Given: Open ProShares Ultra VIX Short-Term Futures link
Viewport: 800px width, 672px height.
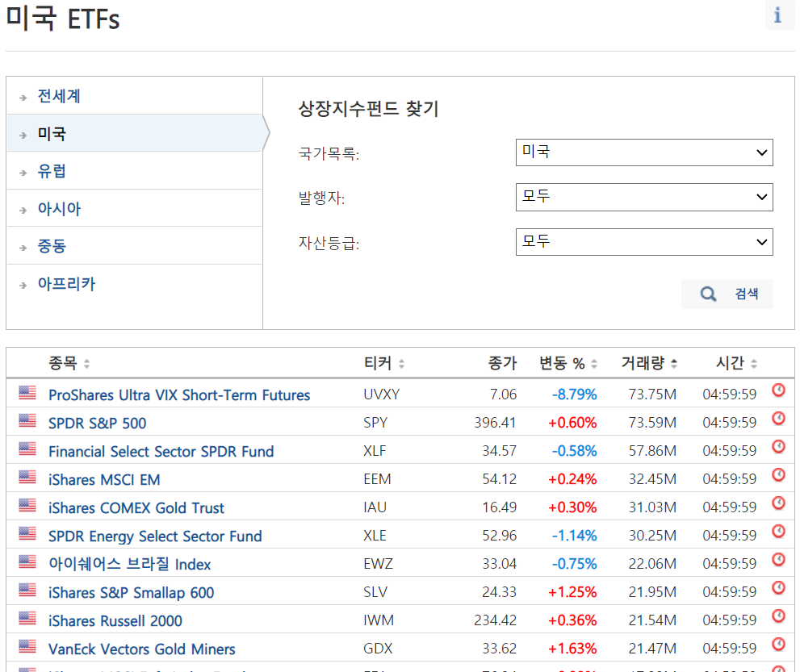Looking at the screenshot, I should point(179,395).
